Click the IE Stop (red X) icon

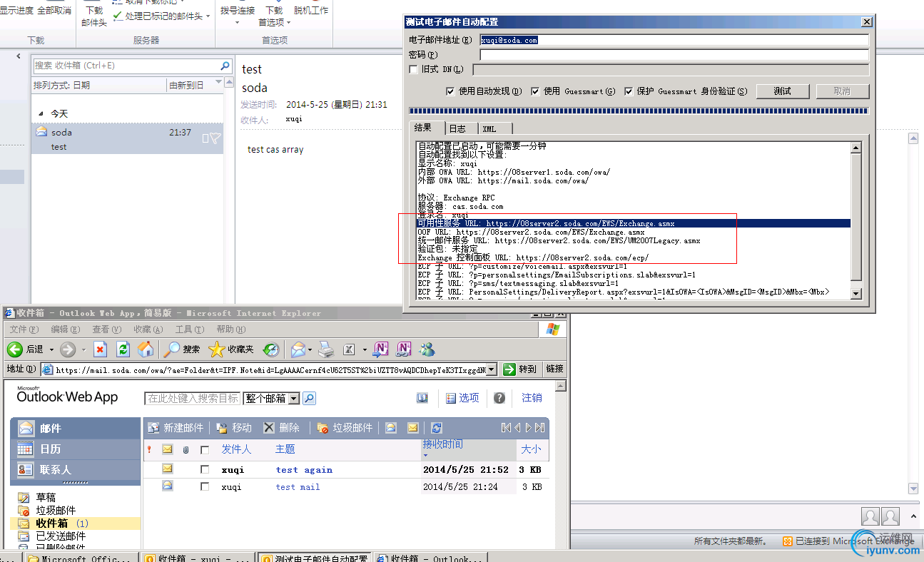point(101,349)
